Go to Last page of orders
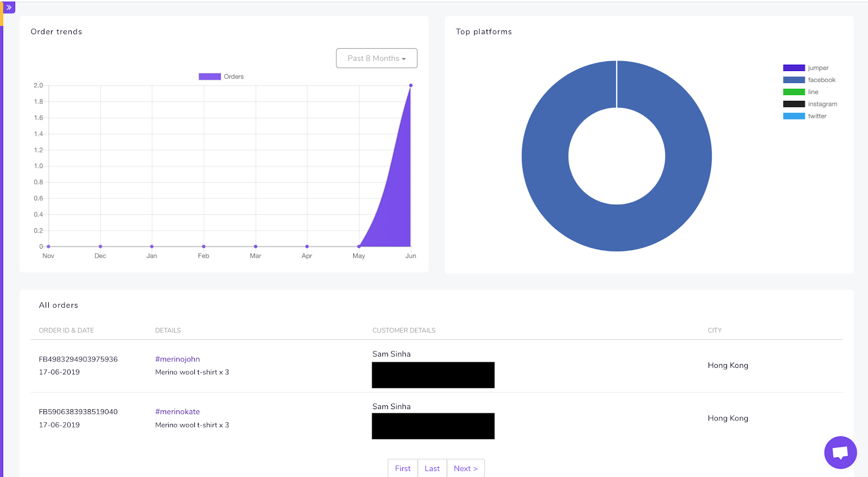This screenshot has height=477, width=868. 432,468
